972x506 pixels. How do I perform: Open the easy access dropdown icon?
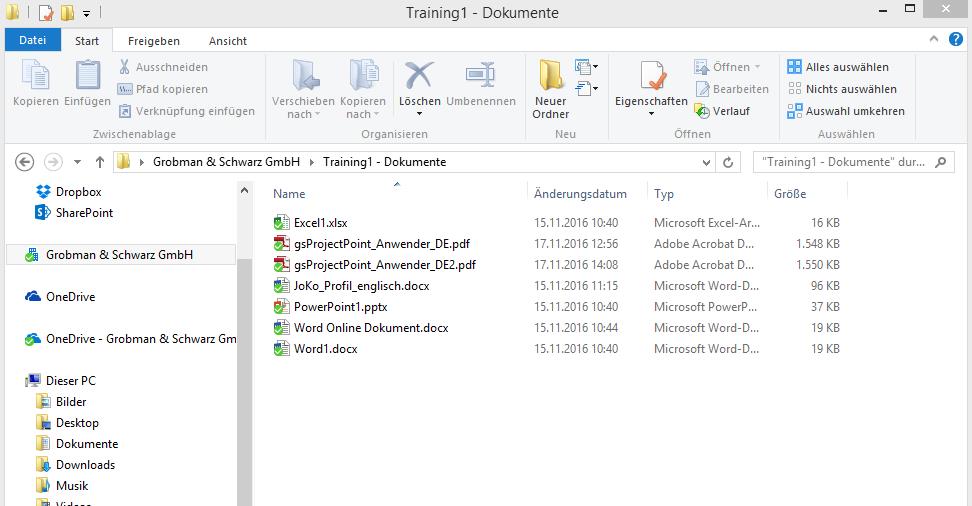pyautogui.click(x=586, y=89)
